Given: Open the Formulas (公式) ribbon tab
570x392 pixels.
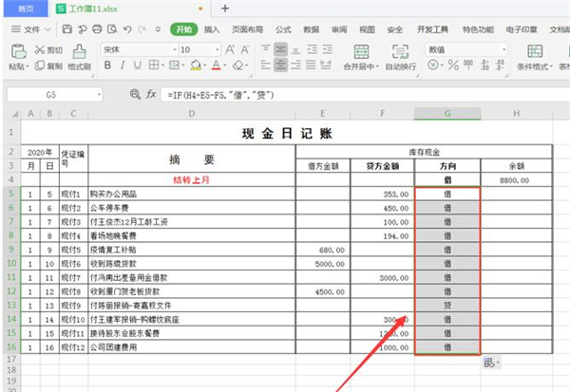Looking at the screenshot, I should [x=282, y=29].
